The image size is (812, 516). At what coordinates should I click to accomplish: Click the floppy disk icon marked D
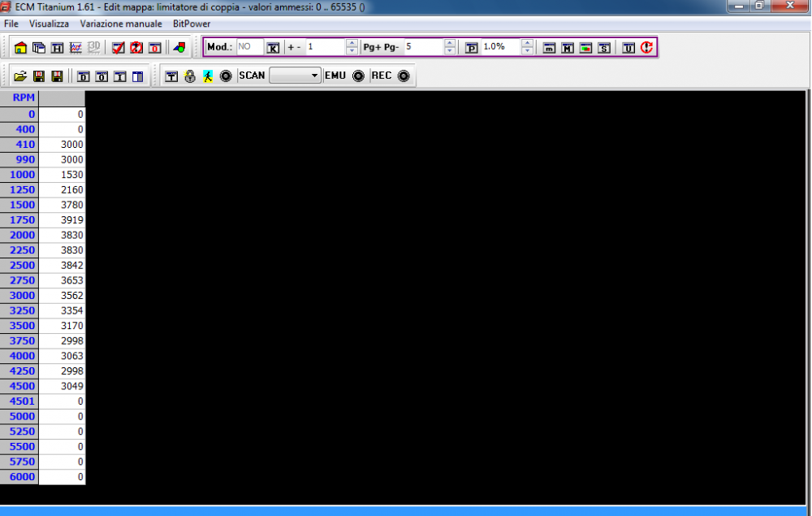(39, 76)
